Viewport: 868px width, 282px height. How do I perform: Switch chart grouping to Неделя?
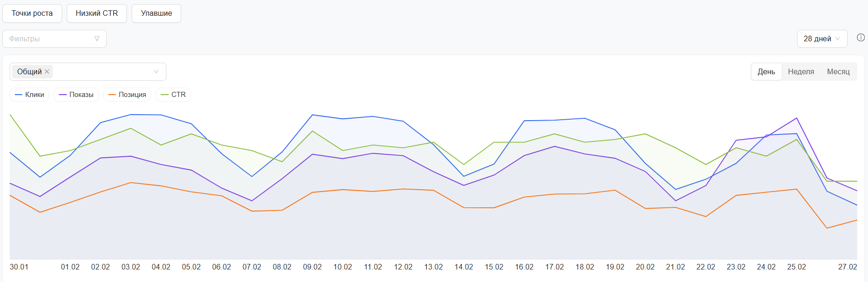801,72
